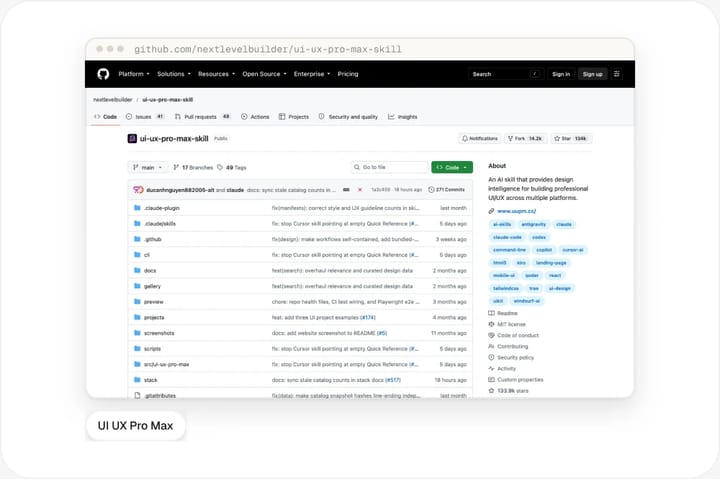Open the src/ui-ux-pro-max folder
This screenshot has height=479, width=720.
[x=166, y=364]
